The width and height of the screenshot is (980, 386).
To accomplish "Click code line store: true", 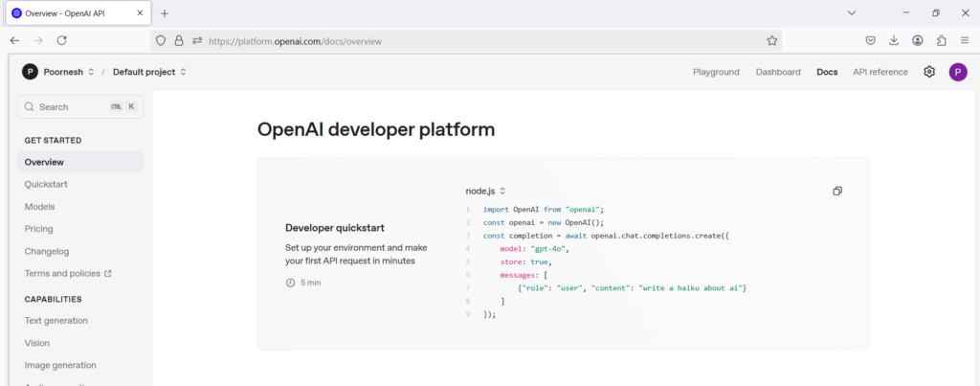I will pyautogui.click(x=525, y=261).
